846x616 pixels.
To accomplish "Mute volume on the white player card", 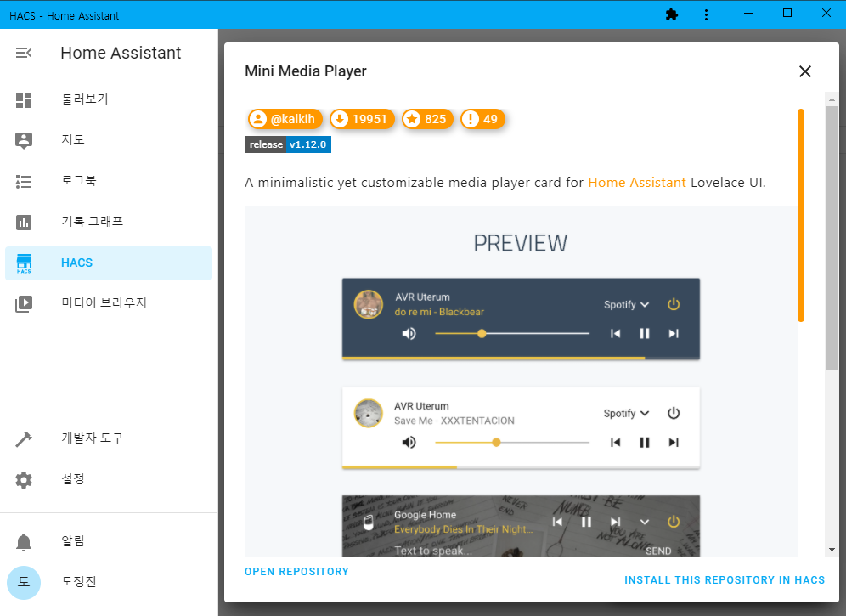I will coord(409,443).
